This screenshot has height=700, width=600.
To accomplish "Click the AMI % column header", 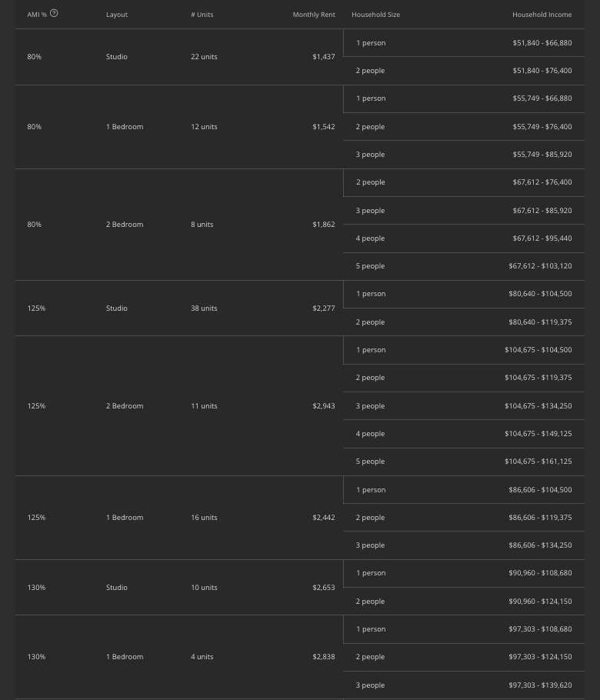I will [37, 15].
